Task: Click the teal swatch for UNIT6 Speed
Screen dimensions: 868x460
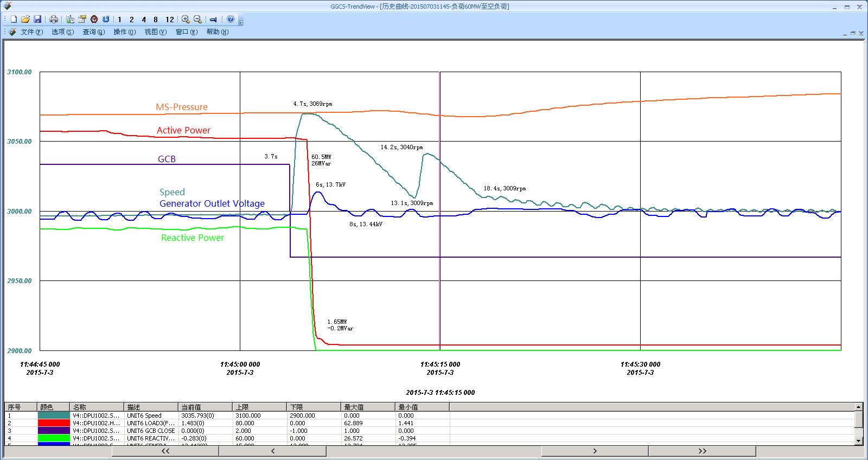Action: click(x=54, y=416)
